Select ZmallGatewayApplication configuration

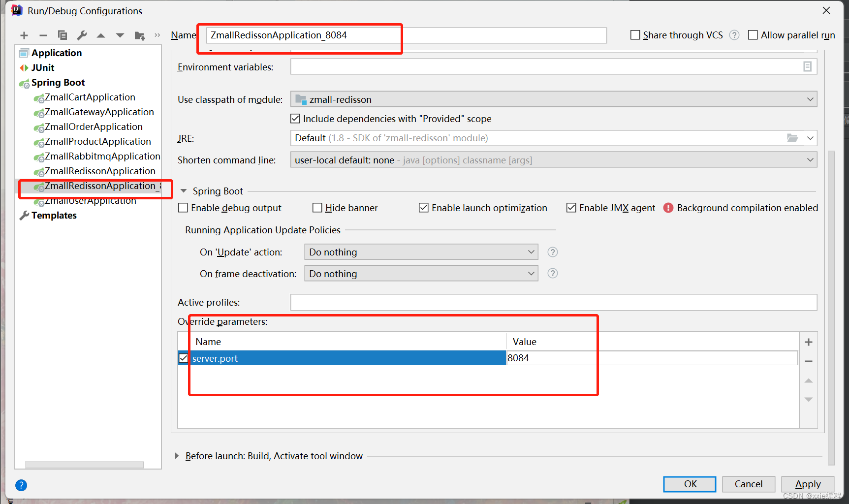[x=99, y=112]
